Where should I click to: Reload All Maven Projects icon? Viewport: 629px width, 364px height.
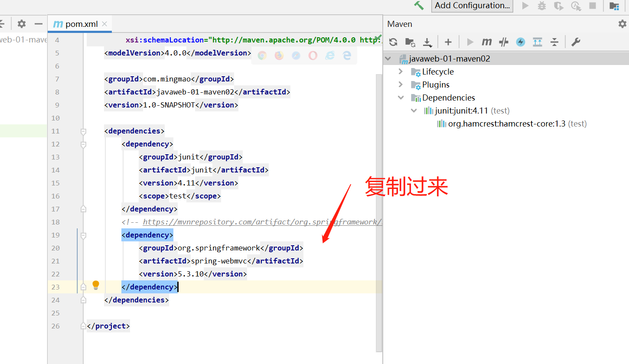[x=393, y=42]
